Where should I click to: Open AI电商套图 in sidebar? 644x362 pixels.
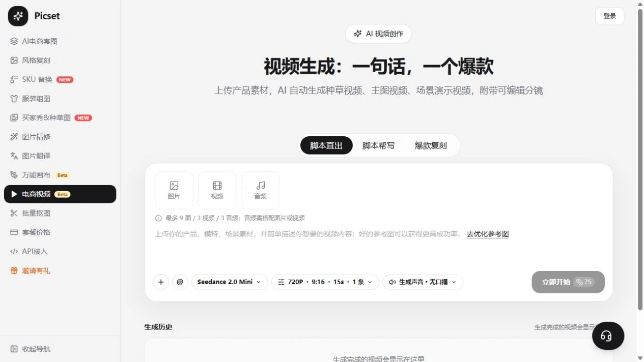[60, 41]
